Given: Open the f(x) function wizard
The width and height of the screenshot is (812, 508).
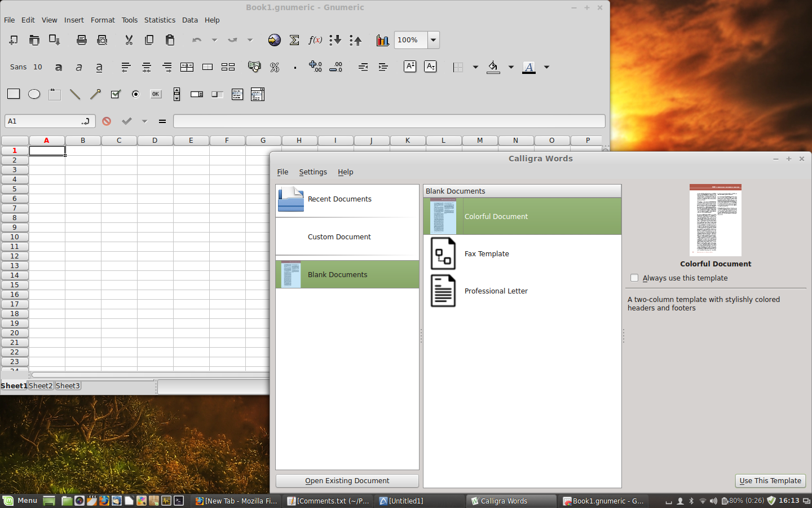Looking at the screenshot, I should pos(315,40).
